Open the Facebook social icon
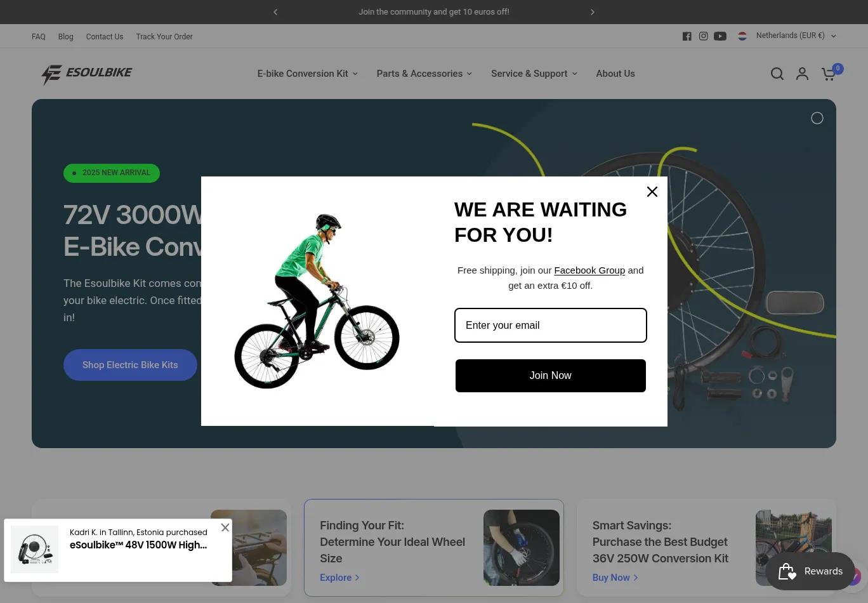The image size is (868, 603). (x=687, y=36)
